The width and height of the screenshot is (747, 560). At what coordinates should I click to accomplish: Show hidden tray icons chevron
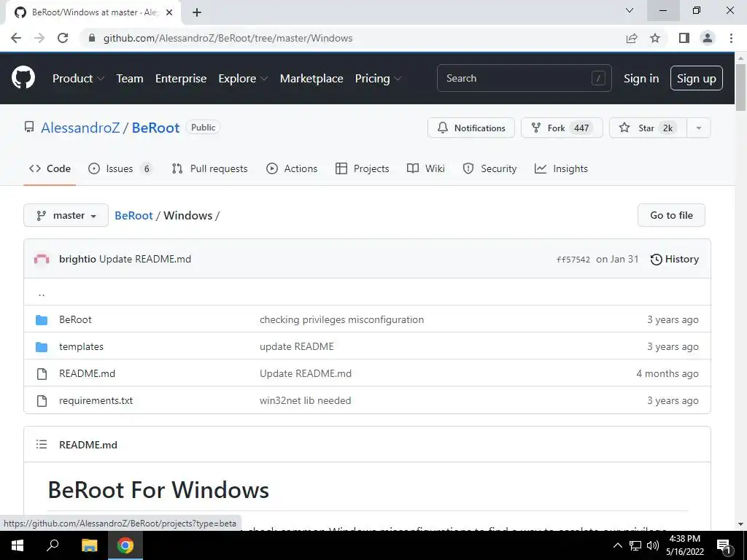pos(617,545)
